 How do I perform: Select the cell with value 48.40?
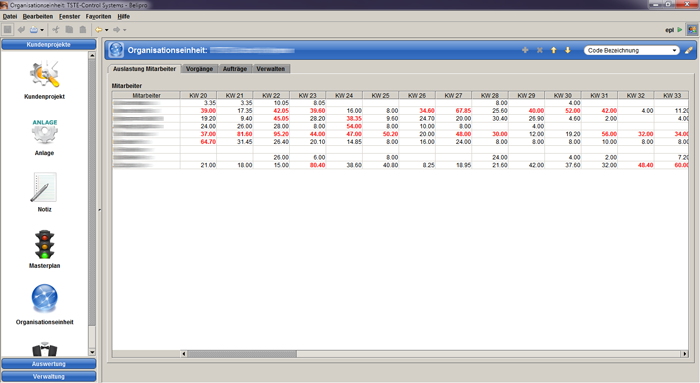point(636,165)
